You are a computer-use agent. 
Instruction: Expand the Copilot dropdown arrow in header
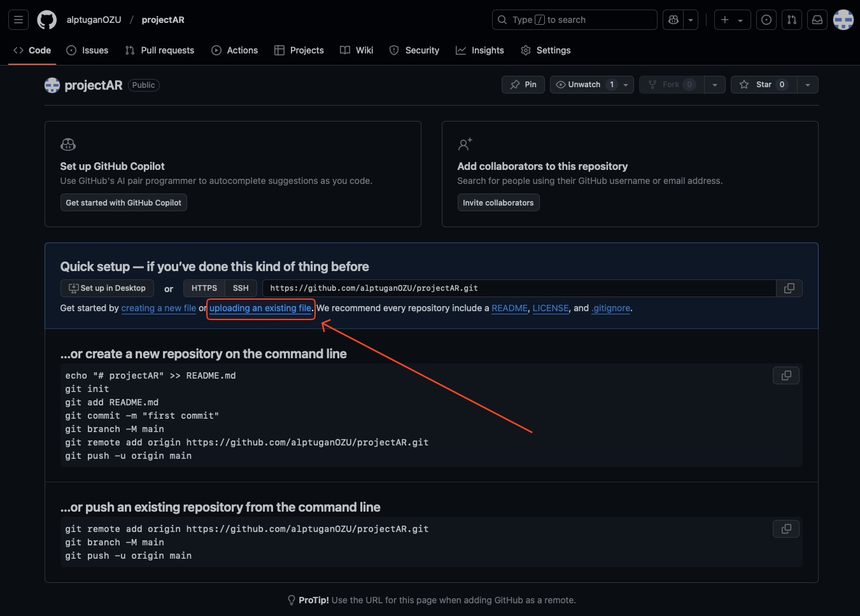(691, 20)
